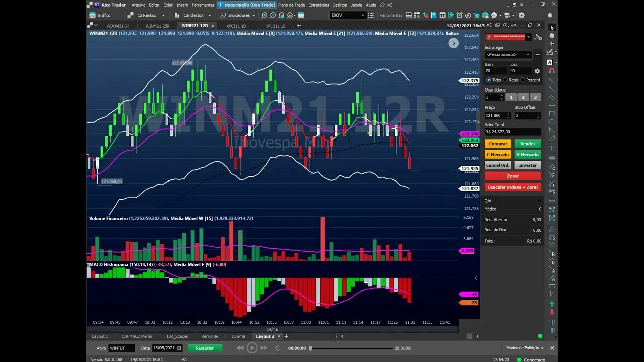Click the replay timeline slider handle
Viewport: 644px width, 362px height.
(310, 348)
